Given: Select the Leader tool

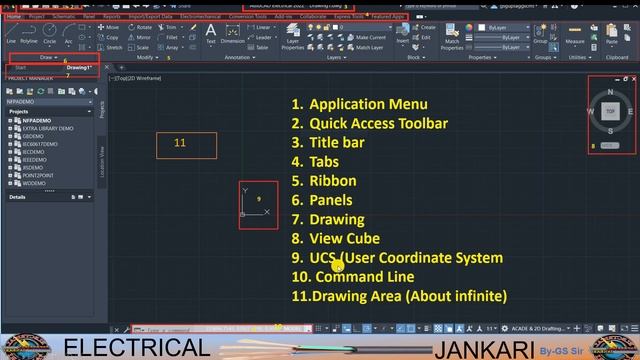Looking at the screenshot, I should pos(260,37).
